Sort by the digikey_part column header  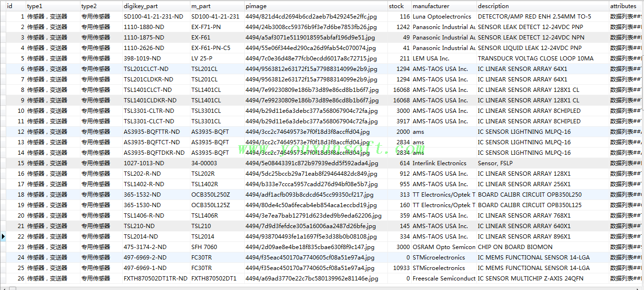pos(156,6)
